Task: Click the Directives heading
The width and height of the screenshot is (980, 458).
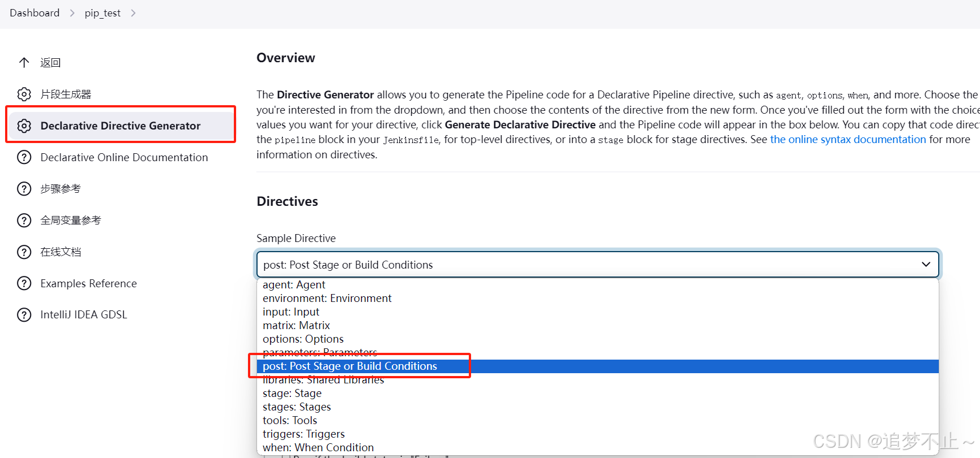Action: tap(288, 201)
